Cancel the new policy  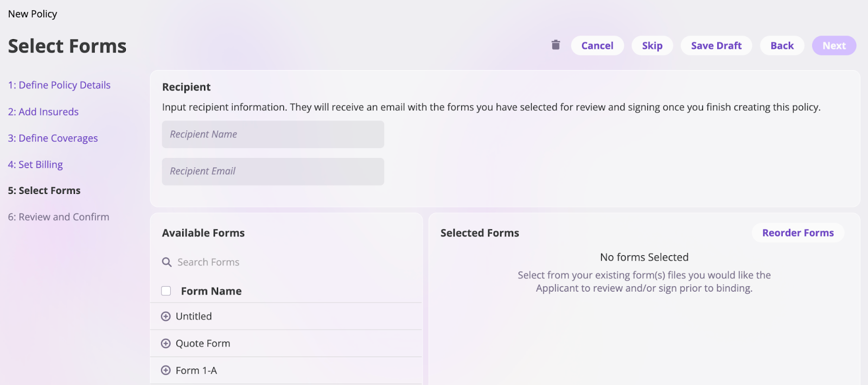point(597,46)
